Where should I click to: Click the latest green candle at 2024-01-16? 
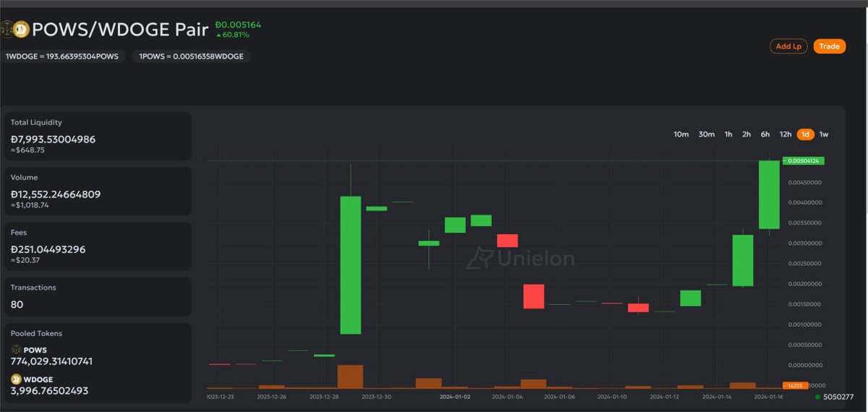click(x=769, y=194)
